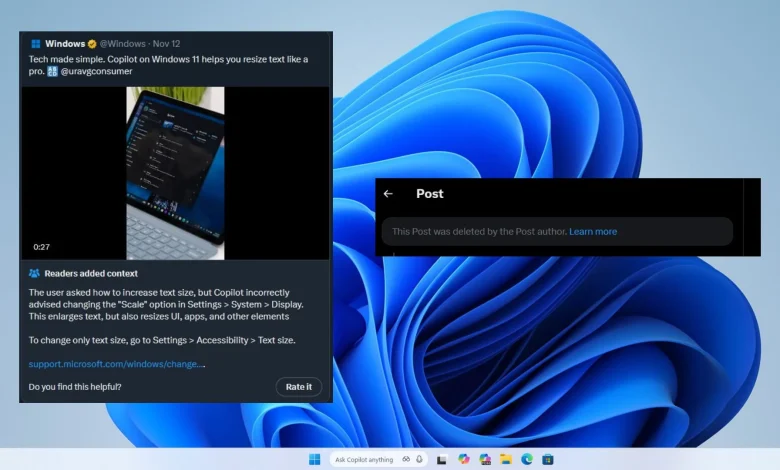Play the laptop video thumbnail
Viewport: 780px width, 470px height.
pyautogui.click(x=175, y=173)
